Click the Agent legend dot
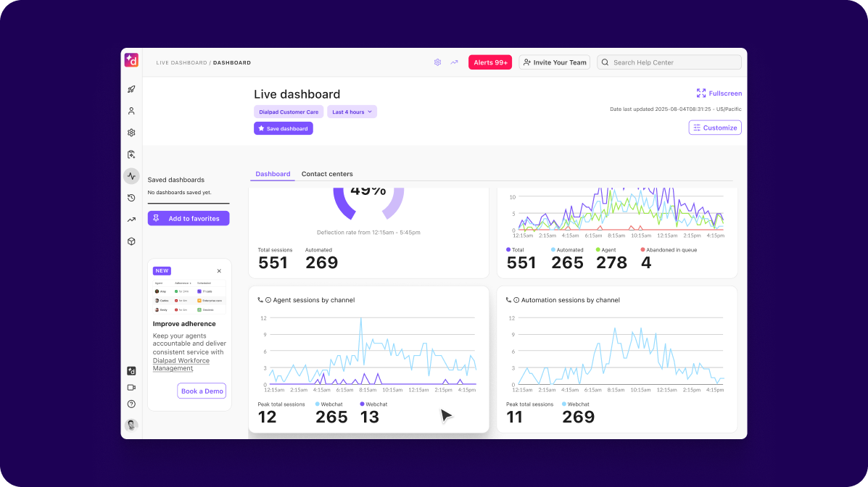The image size is (868, 487). pyautogui.click(x=598, y=249)
